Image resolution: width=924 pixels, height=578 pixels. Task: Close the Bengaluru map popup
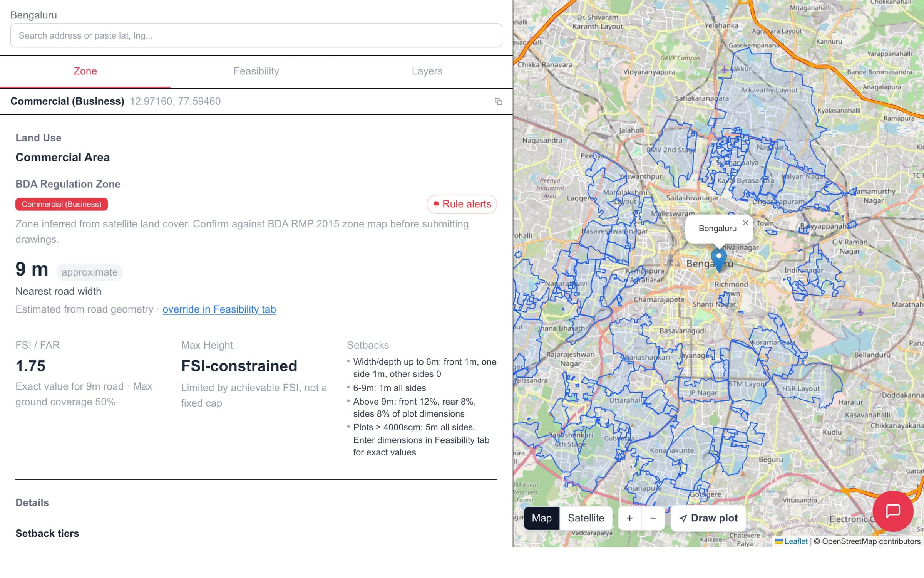click(745, 223)
